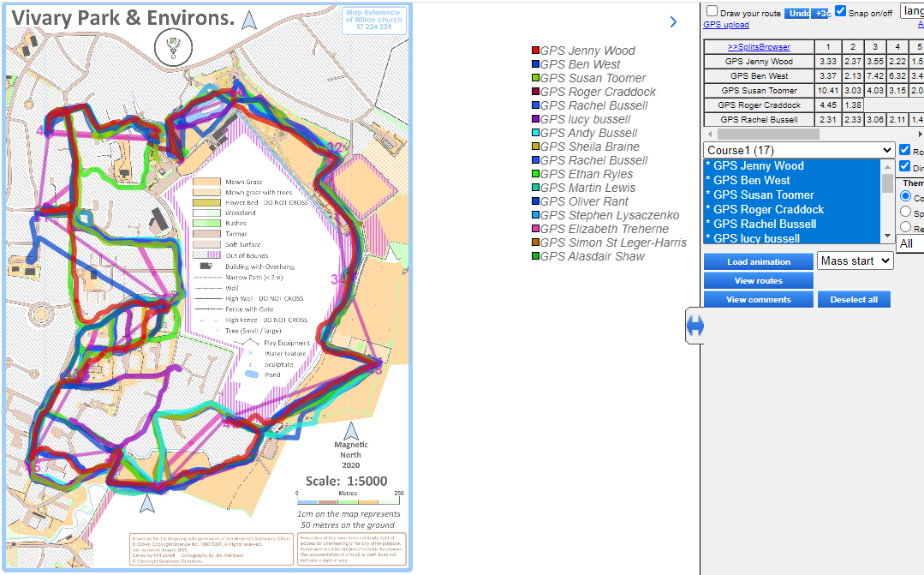924x575 pixels.
Task: Click the Undo button
Action: [797, 14]
